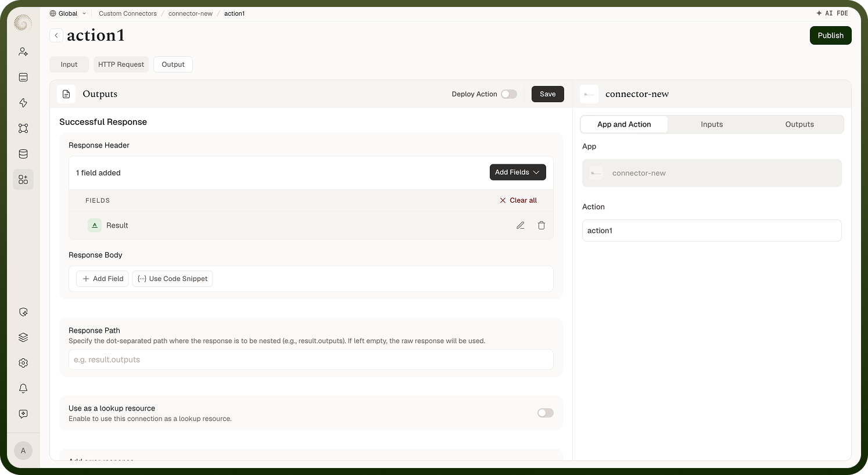Open Custom Connectors breadcrumb link
The height and width of the screenshot is (475, 868).
coord(128,13)
